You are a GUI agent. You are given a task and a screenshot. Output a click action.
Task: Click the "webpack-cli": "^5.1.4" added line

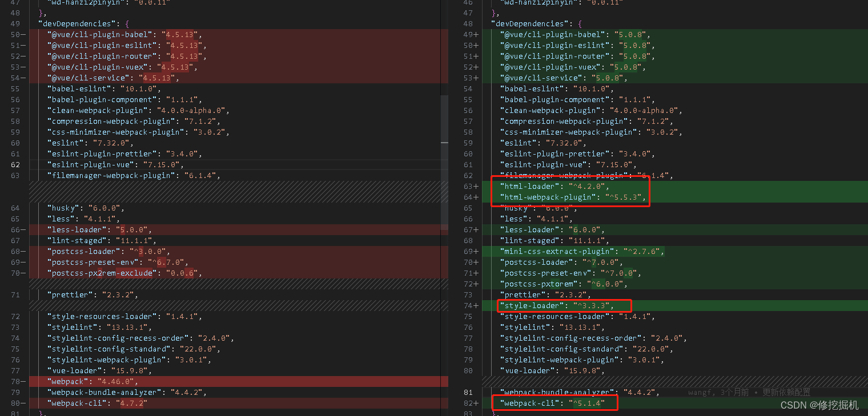pos(675,403)
